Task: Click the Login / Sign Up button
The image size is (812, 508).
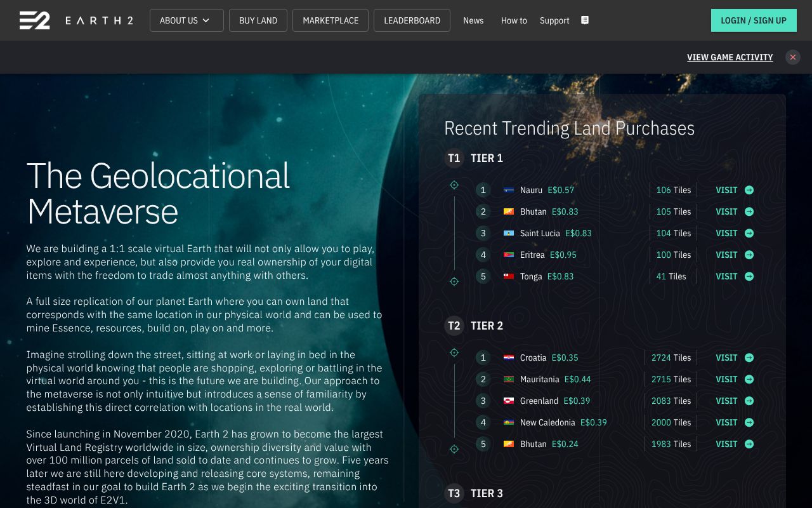Action: pyautogui.click(x=753, y=20)
